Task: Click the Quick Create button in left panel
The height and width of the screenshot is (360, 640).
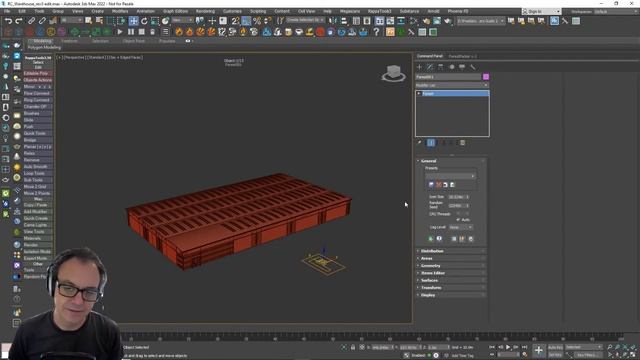Action: 38,218
